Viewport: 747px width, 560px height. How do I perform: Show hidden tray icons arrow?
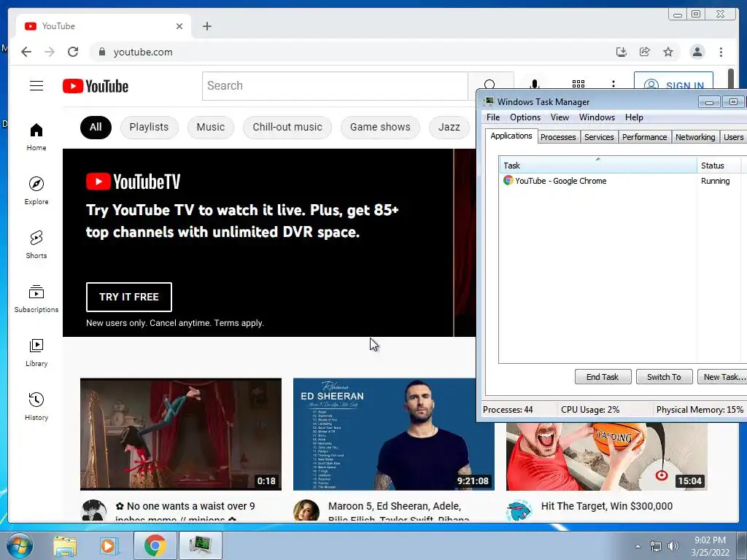638,546
